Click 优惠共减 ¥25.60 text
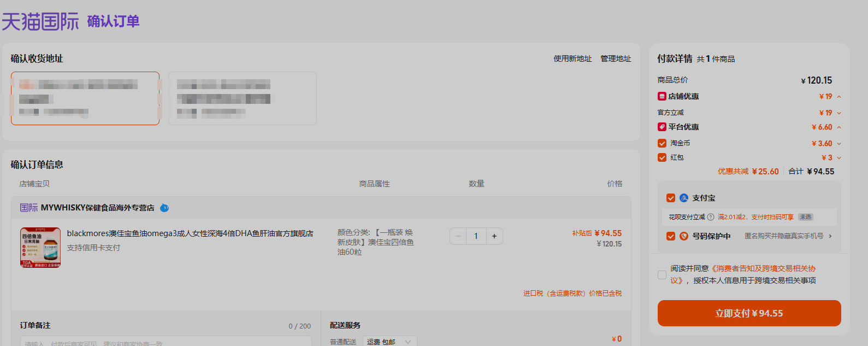868x346 pixels. pyautogui.click(x=748, y=172)
